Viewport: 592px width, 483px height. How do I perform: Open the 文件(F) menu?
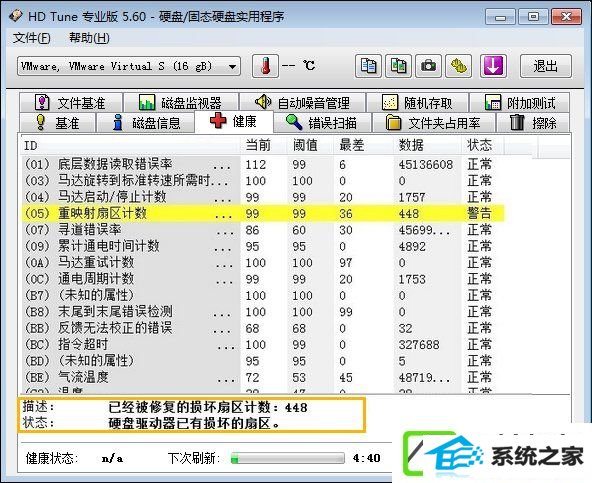coord(32,38)
